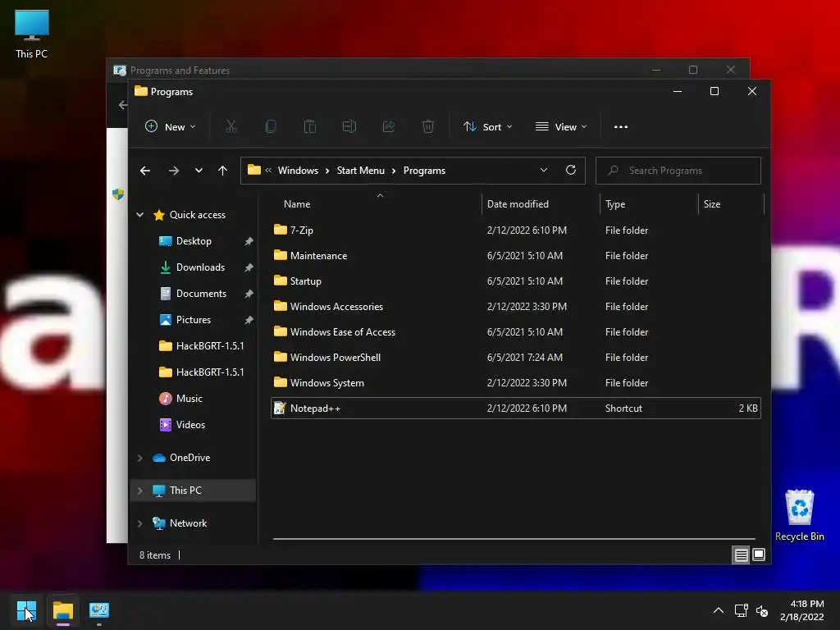Open Videos in Quick access
Image resolution: width=840 pixels, height=630 pixels.
(190, 425)
